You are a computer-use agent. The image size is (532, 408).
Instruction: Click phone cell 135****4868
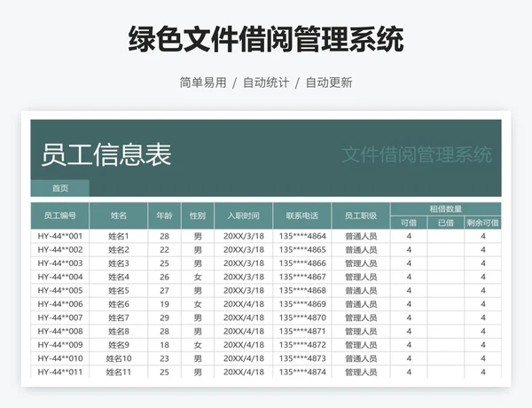pos(302,291)
